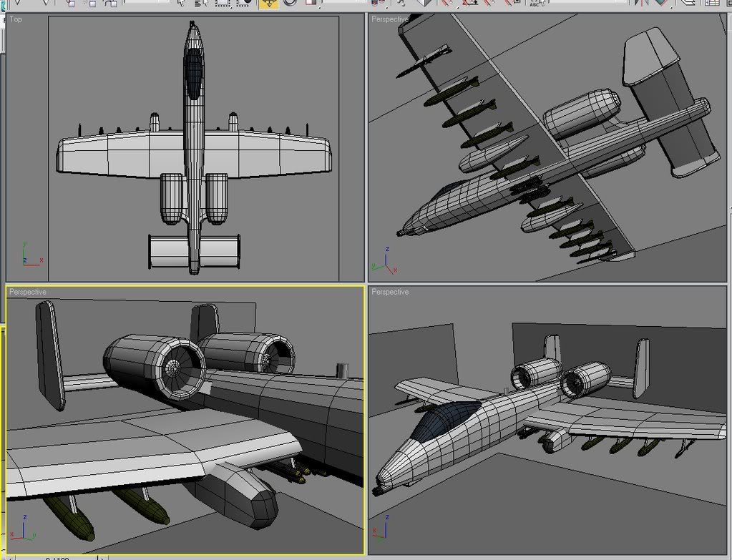Click the Select and Link tool
Viewport: 732px width, 560px height.
(x=71, y=3)
